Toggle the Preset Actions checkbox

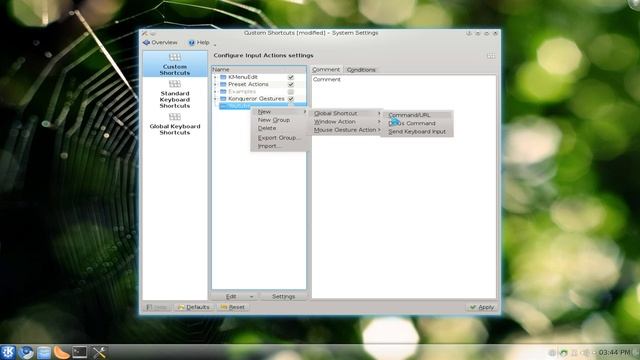[291, 84]
